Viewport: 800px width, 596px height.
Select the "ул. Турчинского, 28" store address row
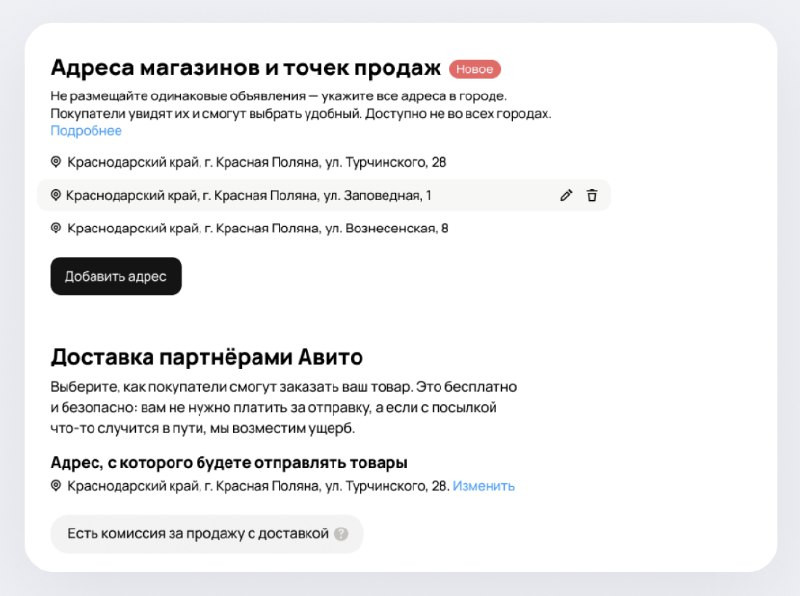(257, 161)
